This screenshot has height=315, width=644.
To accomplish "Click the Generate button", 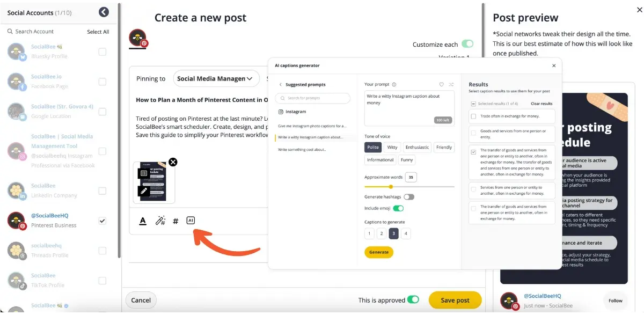I will click(379, 252).
